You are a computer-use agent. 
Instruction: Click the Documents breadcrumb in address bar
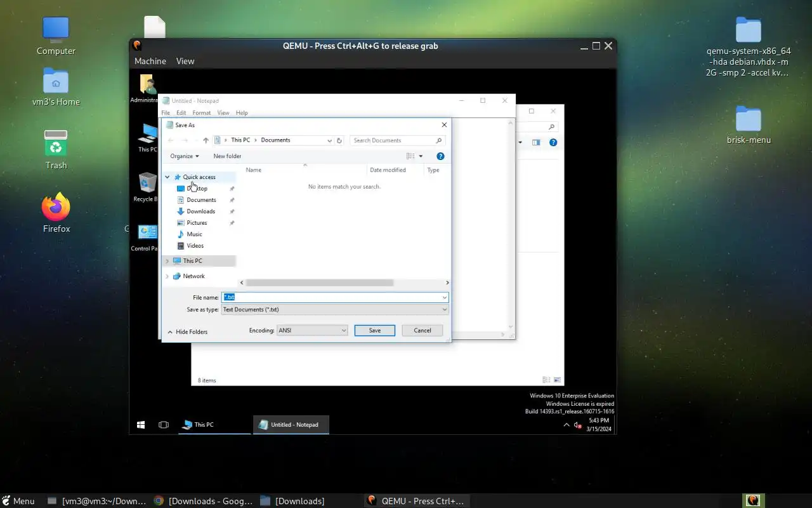[x=275, y=140]
